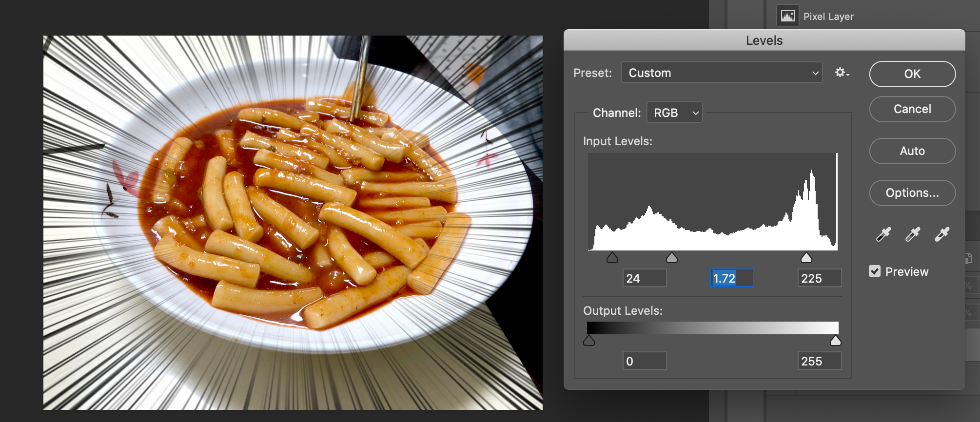The image size is (980, 422).
Task: Click the Auto button
Action: point(912,151)
